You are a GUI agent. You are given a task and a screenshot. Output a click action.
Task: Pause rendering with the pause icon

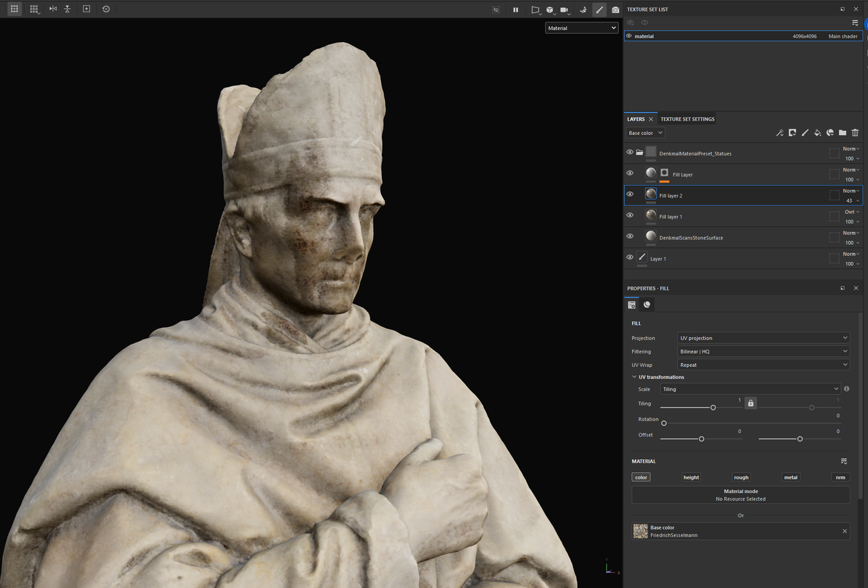[x=515, y=9]
